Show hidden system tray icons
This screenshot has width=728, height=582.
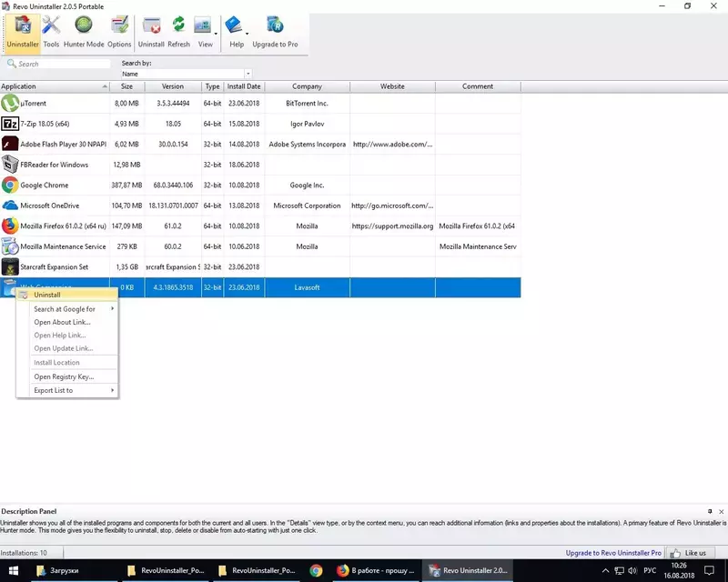coord(605,570)
